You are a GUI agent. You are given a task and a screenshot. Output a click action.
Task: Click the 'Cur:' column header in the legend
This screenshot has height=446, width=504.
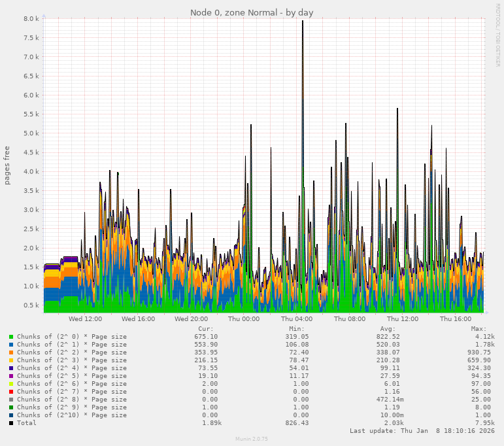205,329
